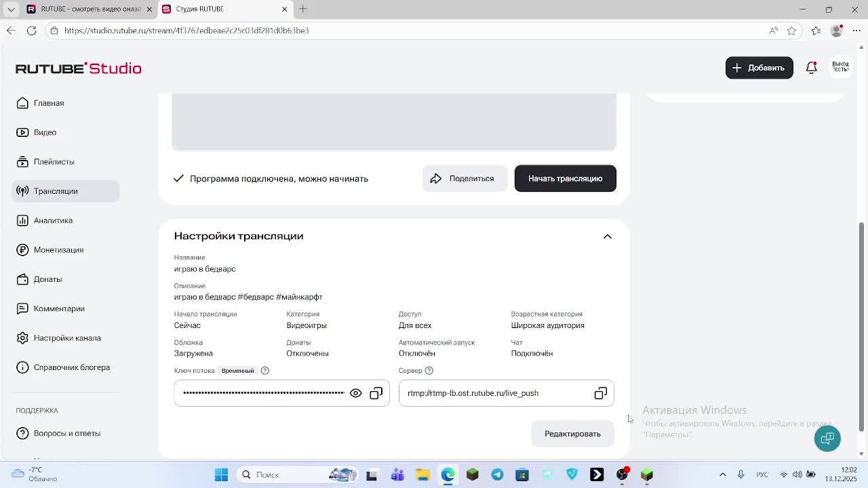This screenshot has width=868, height=488.
Task: Collapse the Настройки трансляции section
Action: click(607, 237)
